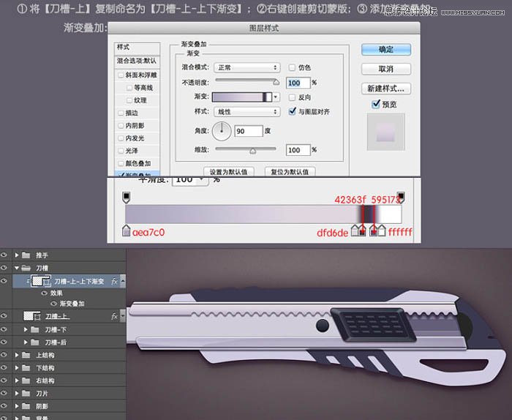Viewport: 512px width, 420px height.
Task: Click the 推手 group folder icon
Action: click(26, 255)
